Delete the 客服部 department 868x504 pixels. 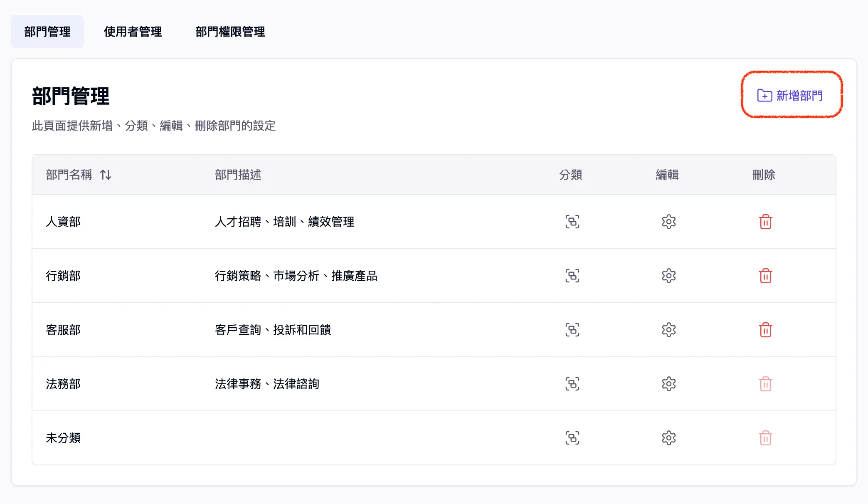tap(765, 330)
